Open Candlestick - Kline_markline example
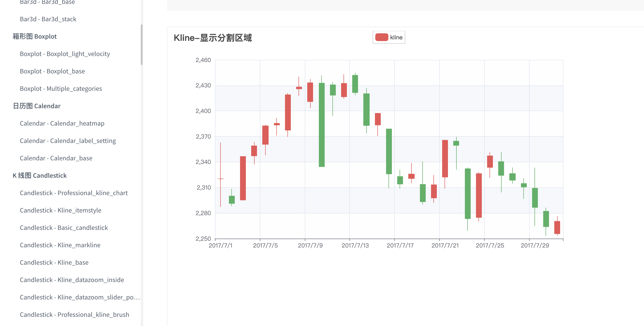Screen dimensions: 644x326 click(60, 245)
